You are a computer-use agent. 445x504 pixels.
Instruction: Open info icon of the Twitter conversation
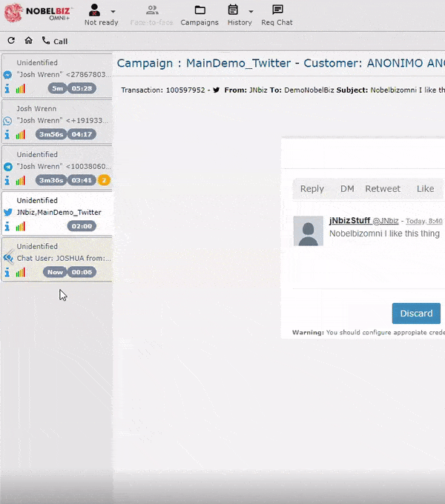click(x=7, y=226)
